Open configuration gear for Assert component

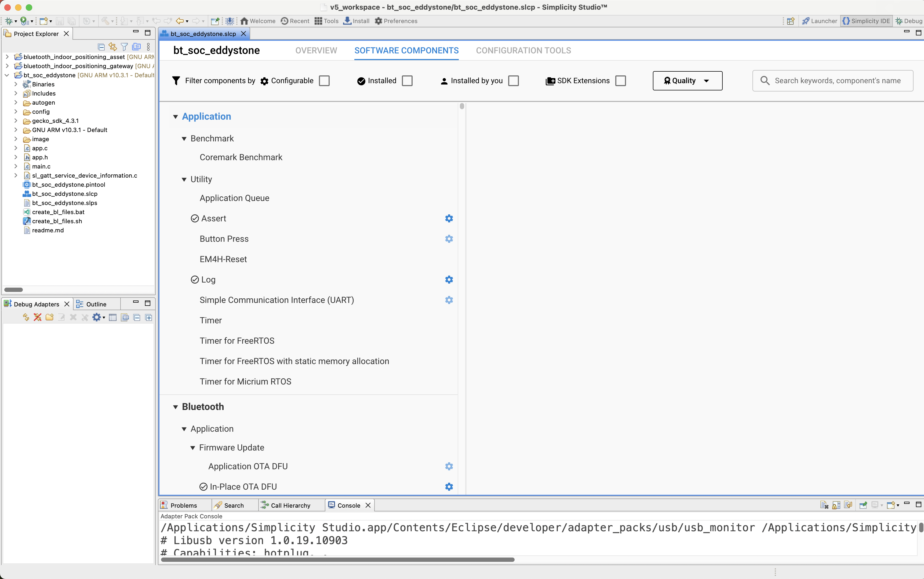point(449,218)
